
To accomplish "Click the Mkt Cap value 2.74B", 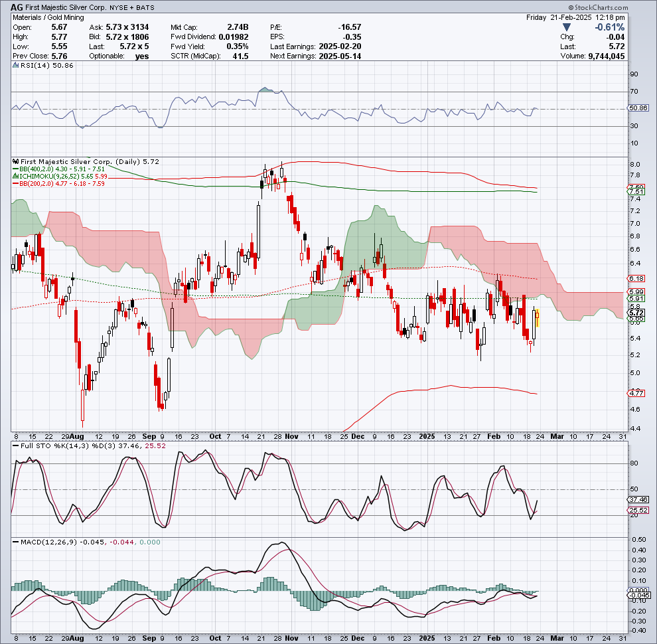I will pos(237,27).
